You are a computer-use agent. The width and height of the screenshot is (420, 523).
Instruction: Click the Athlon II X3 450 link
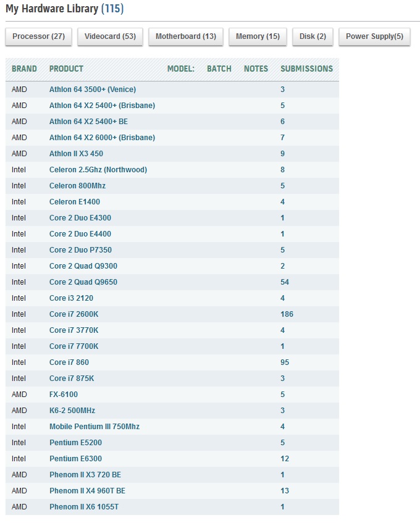[76, 153]
